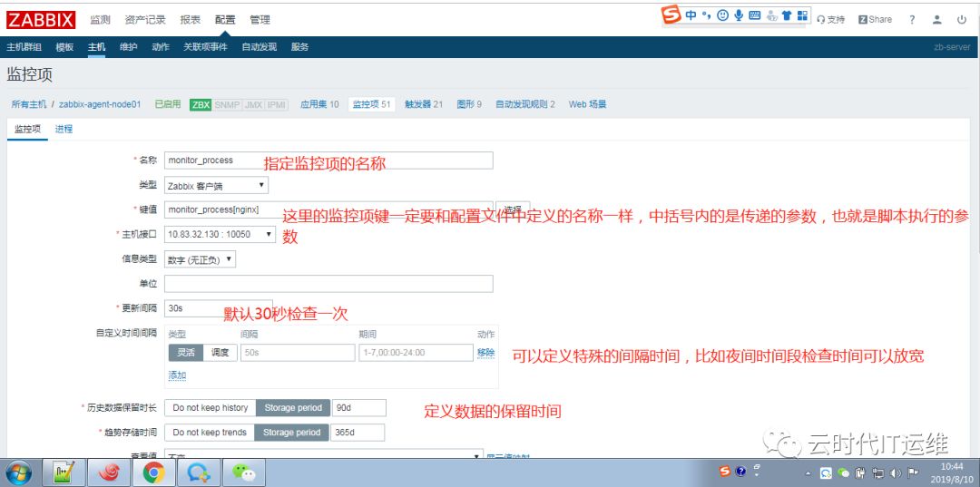Click Sogou microphone voice input
Image resolution: width=980 pixels, height=487 pixels.
pos(739,15)
